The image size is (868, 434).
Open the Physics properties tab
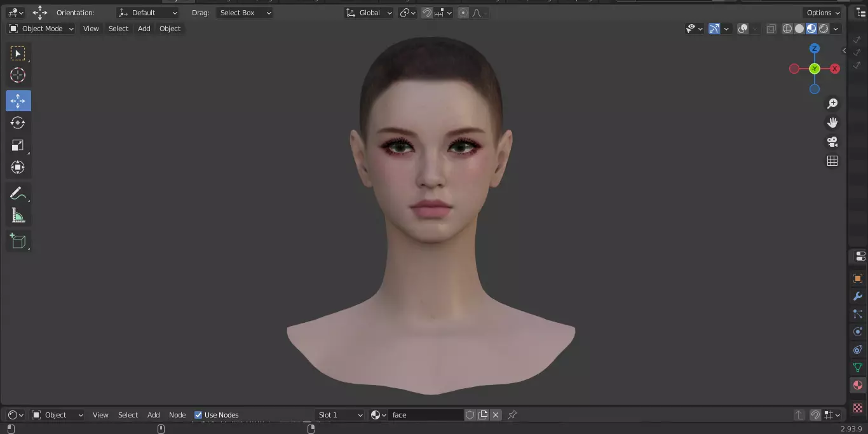point(858,332)
